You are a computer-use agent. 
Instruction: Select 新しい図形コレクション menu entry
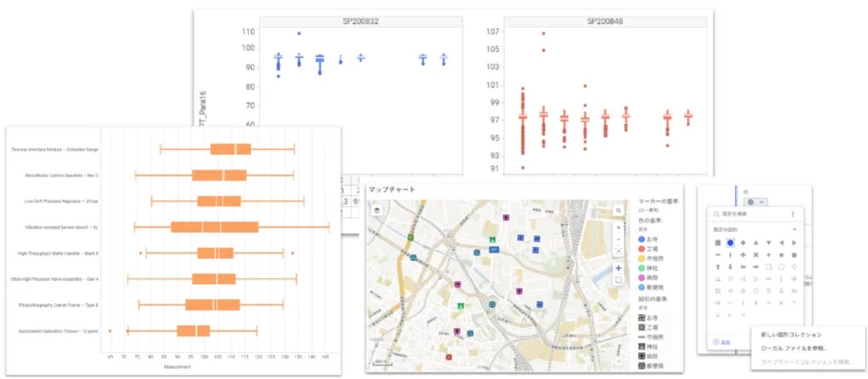coord(790,335)
